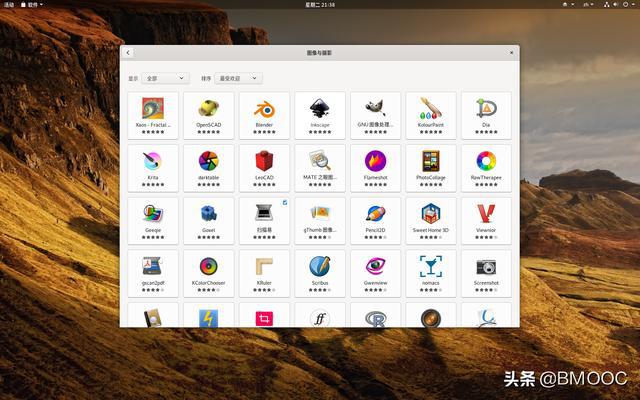This screenshot has height=400, width=640.
Task: Open the Viewnior app tile
Action: tap(486, 221)
